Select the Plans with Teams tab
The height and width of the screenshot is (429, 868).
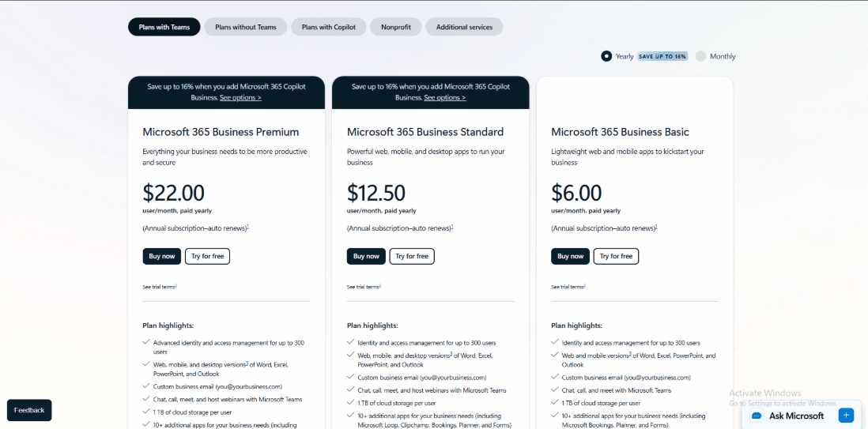point(164,27)
